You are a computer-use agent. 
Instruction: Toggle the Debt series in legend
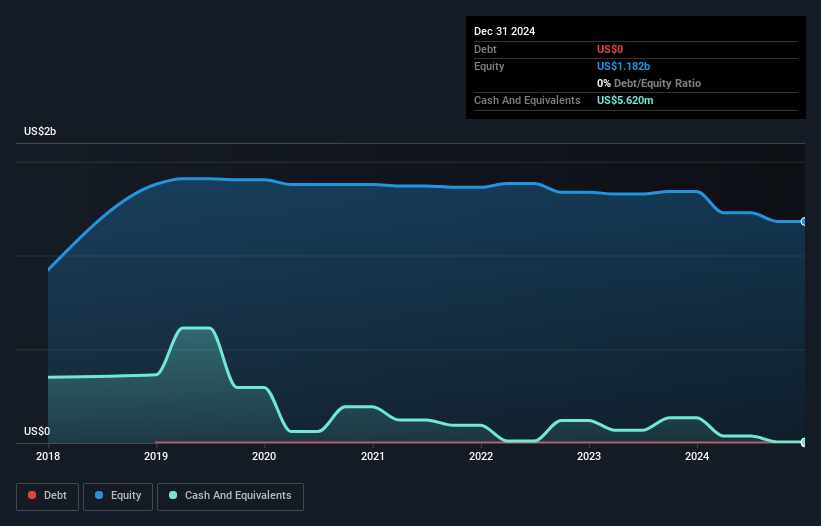coord(47,495)
